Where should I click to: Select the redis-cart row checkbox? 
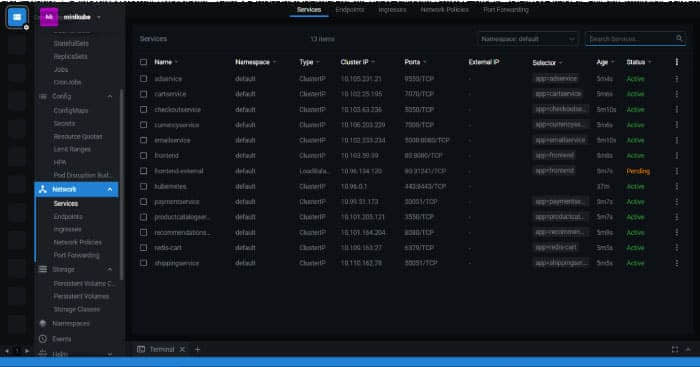pyautogui.click(x=143, y=248)
